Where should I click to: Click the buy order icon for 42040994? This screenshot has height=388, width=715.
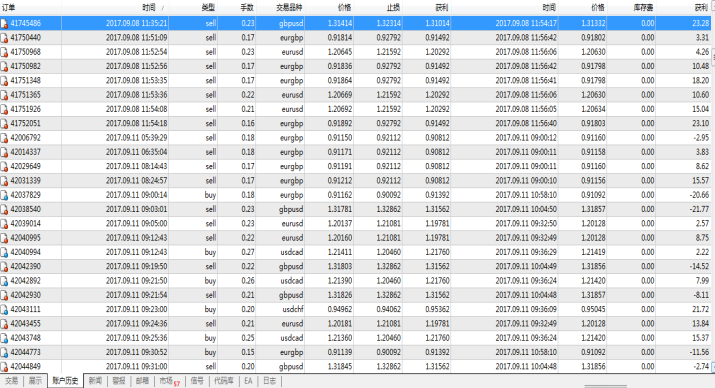[4, 253]
